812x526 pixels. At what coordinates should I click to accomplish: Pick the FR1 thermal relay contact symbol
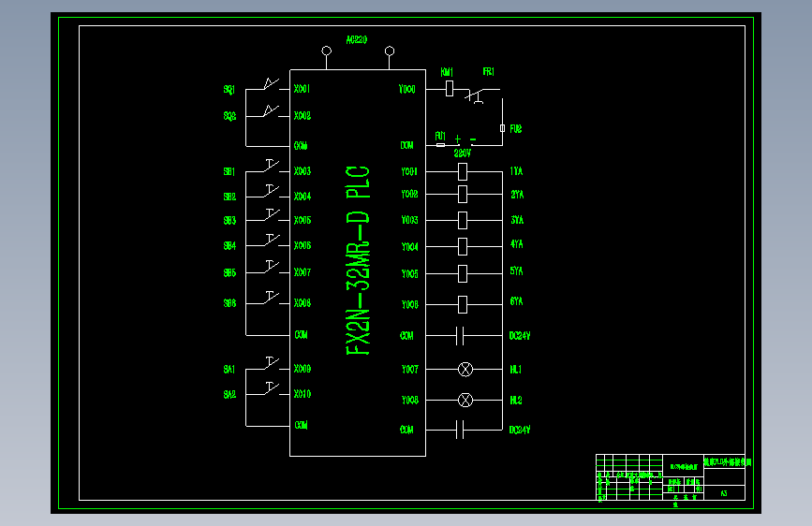tap(476, 95)
